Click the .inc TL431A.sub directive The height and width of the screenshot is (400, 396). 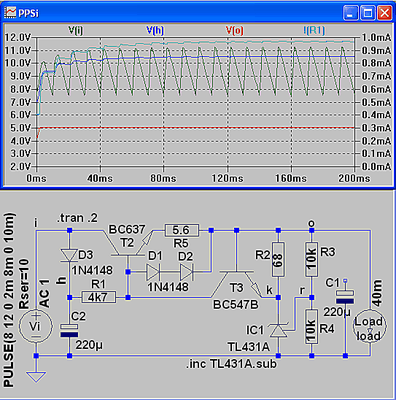coord(231,364)
